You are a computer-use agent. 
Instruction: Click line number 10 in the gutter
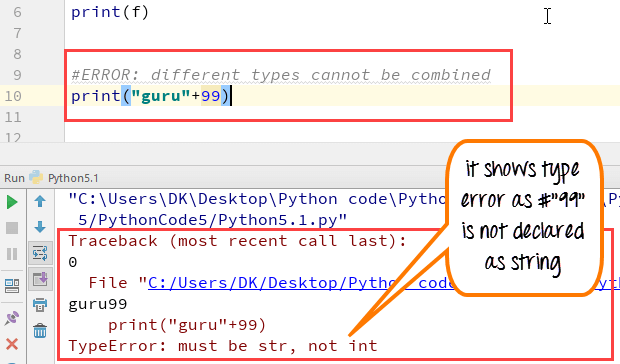(x=13, y=96)
